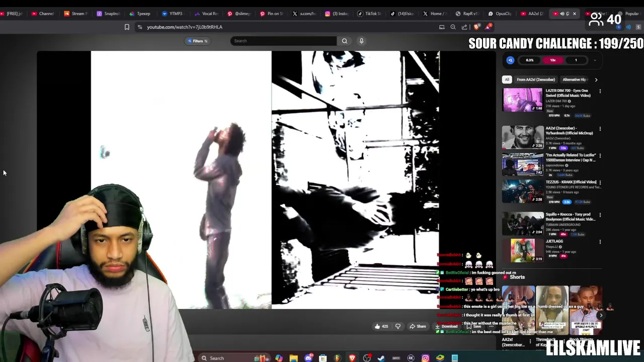Image resolution: width=644 pixels, height=362 pixels.
Task: Advance the Shorts shelf with right arrow
Action: coord(601,315)
